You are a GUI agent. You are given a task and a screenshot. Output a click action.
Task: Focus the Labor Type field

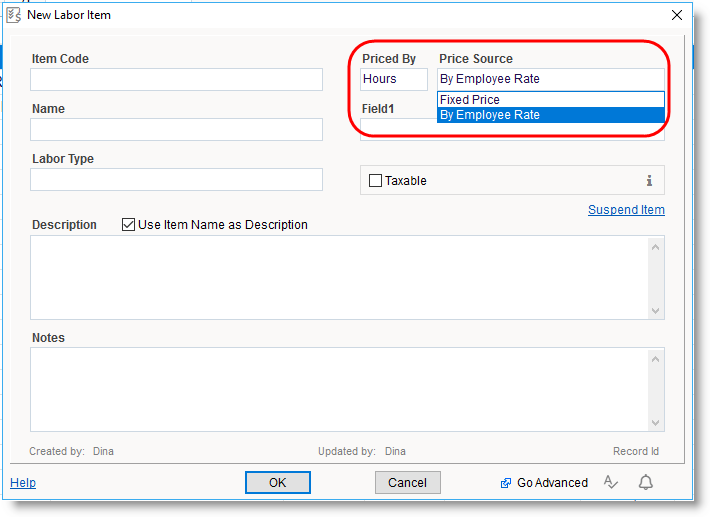[176, 180]
